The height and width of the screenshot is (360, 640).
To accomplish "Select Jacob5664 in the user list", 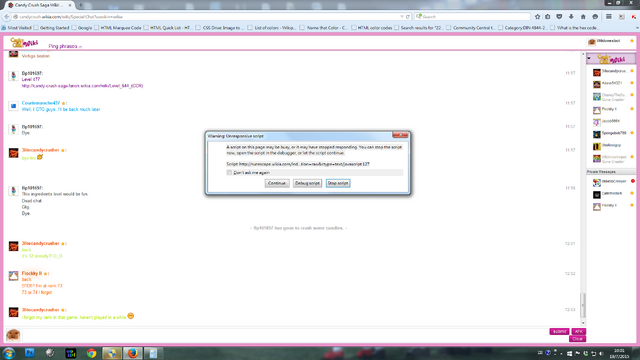I will [612, 121].
